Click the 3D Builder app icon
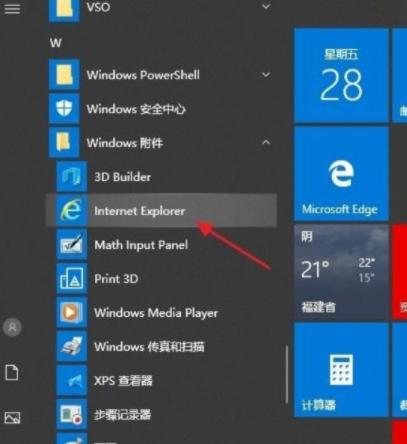This screenshot has height=444, width=407. pyautogui.click(x=72, y=176)
